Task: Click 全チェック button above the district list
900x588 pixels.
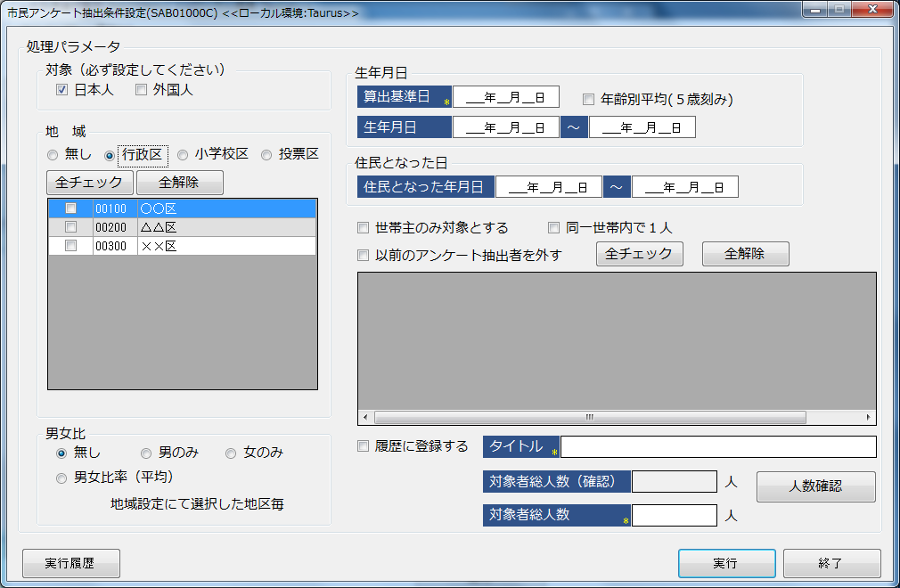Action: 90,183
